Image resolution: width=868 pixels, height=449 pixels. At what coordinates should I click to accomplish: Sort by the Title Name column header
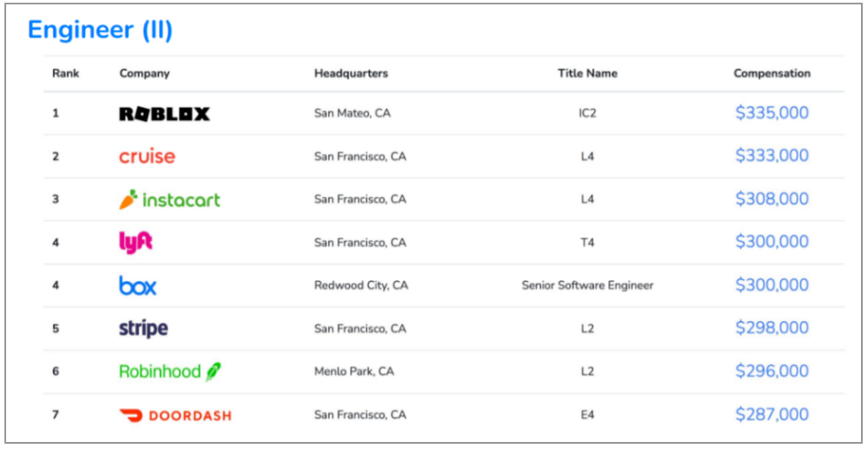587,73
